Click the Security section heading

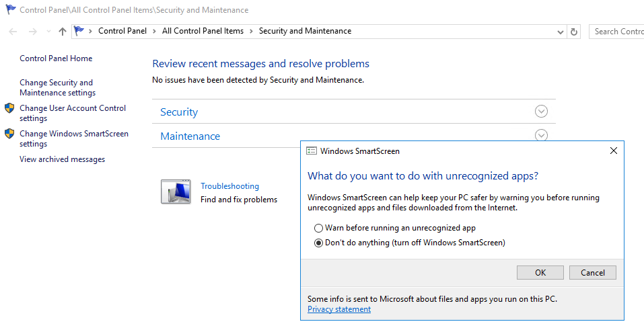click(179, 112)
